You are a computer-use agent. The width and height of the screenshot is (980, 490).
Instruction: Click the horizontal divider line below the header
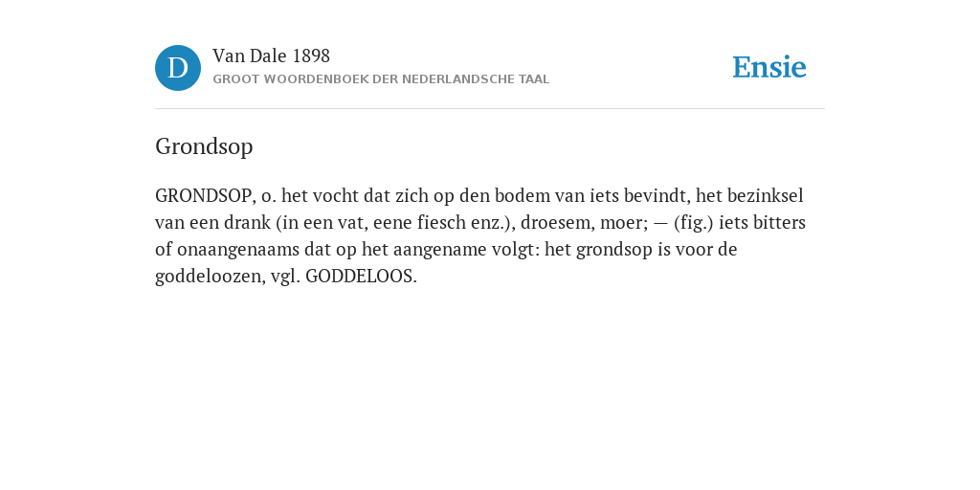point(490,109)
